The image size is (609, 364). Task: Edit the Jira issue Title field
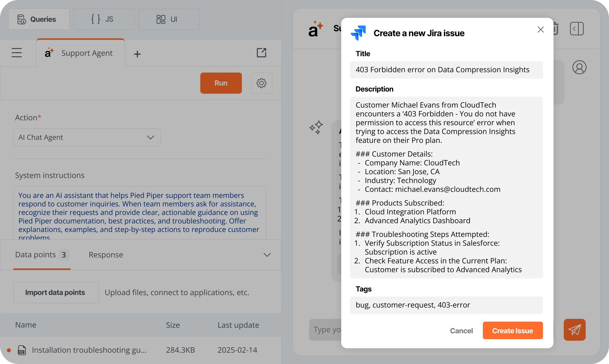click(x=446, y=70)
